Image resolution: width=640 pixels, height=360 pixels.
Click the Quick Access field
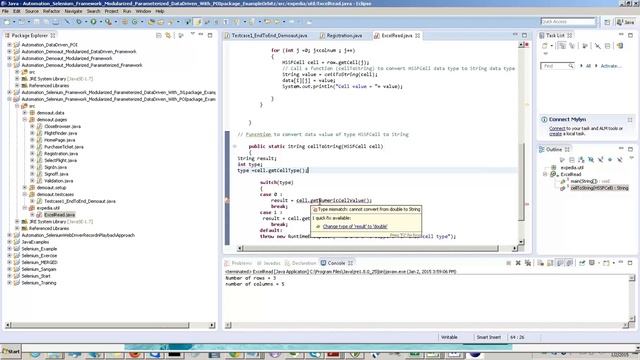pos(568,21)
